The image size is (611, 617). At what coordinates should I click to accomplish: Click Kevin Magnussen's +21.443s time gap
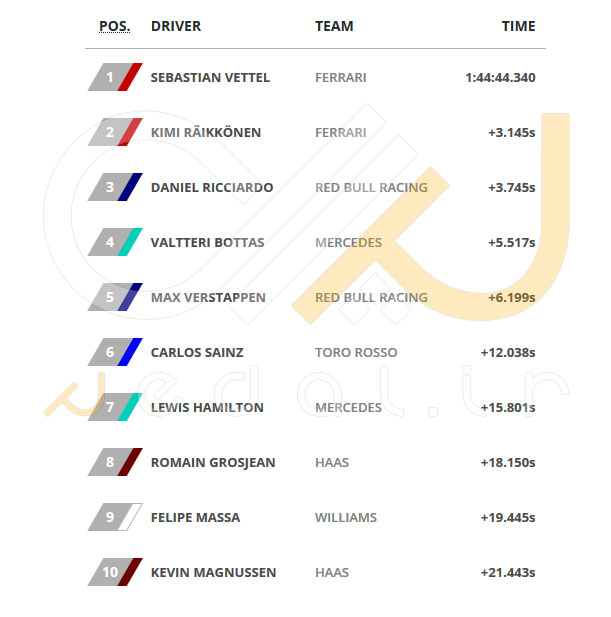[508, 573]
